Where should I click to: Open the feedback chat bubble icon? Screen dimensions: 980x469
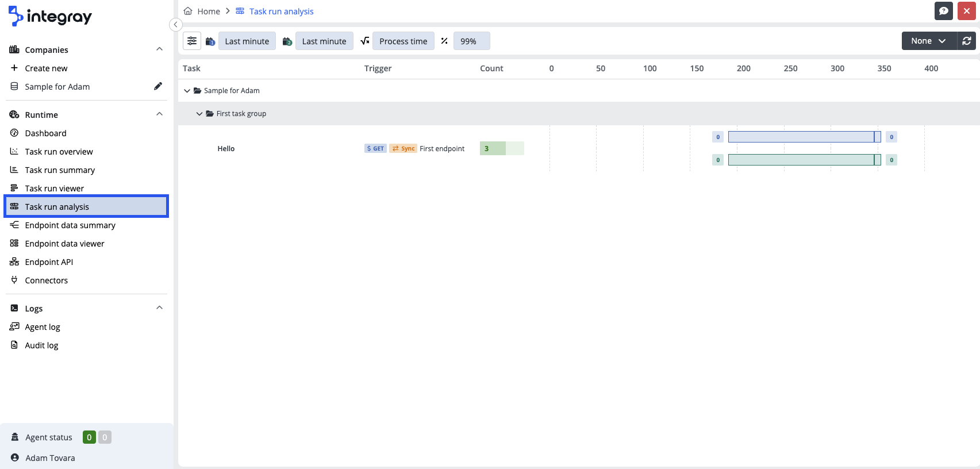click(943, 11)
